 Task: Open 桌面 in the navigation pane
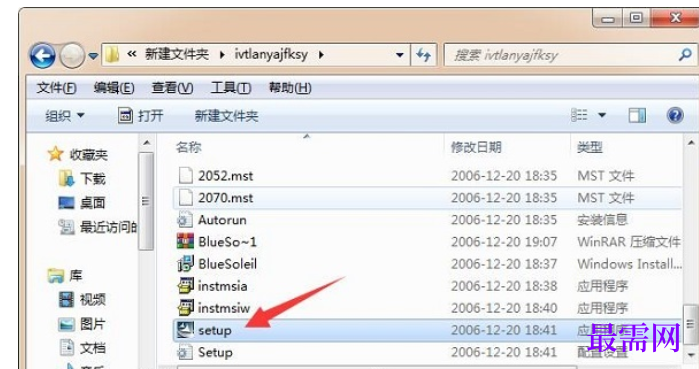tap(82, 203)
